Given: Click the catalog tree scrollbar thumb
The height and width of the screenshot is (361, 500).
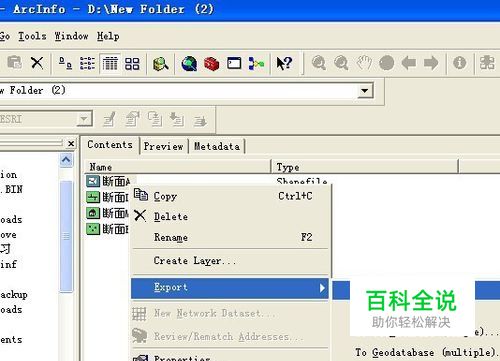Looking at the screenshot, I should tap(66, 236).
